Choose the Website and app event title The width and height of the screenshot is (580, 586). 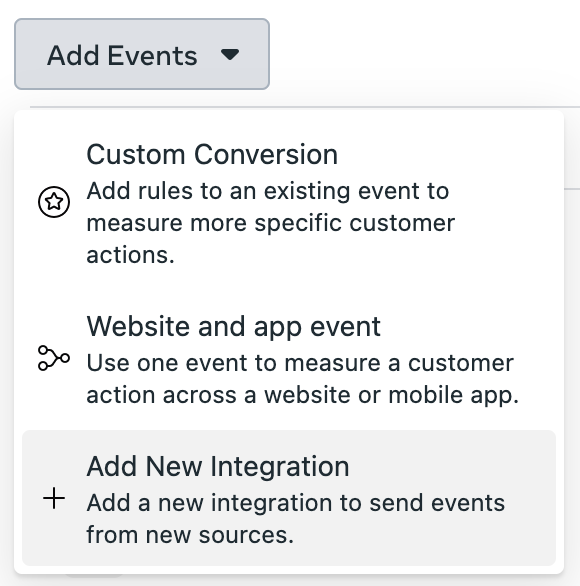[x=234, y=326]
